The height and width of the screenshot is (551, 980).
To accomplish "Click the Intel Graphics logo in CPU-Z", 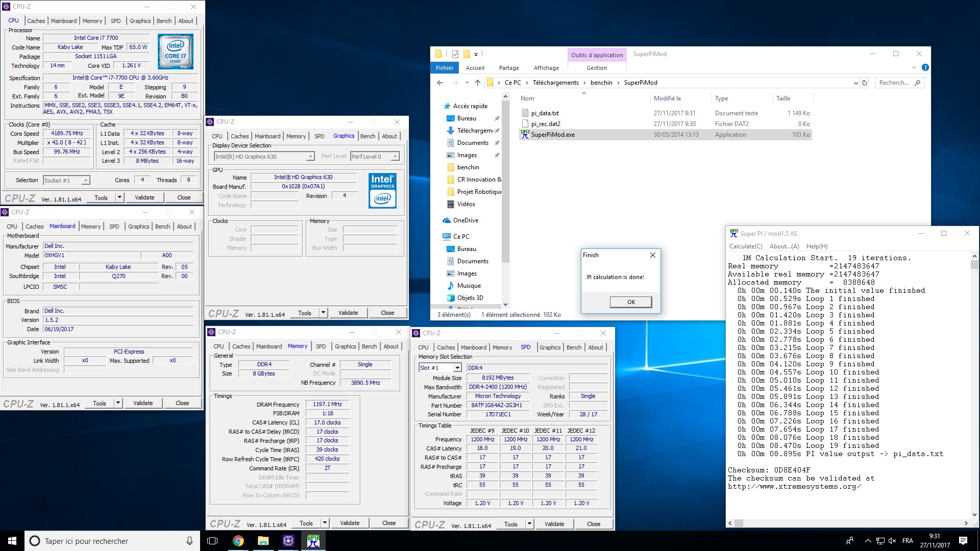I will tap(383, 190).
